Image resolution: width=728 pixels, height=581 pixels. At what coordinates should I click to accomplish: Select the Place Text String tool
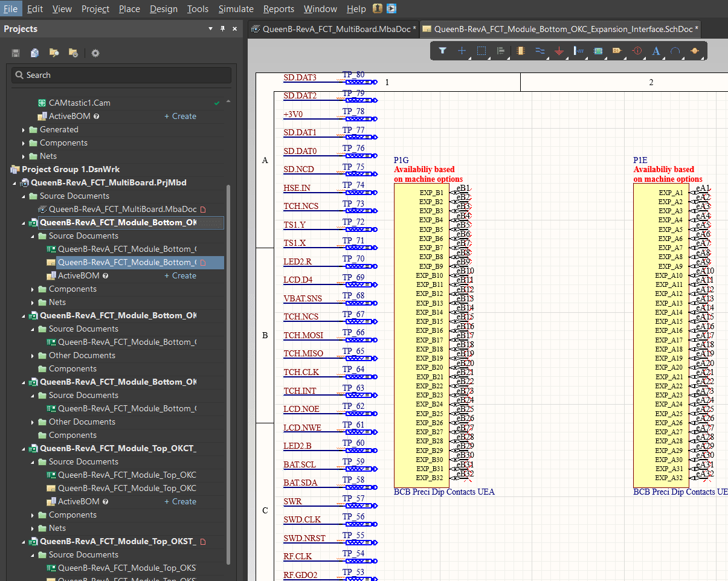coord(656,51)
